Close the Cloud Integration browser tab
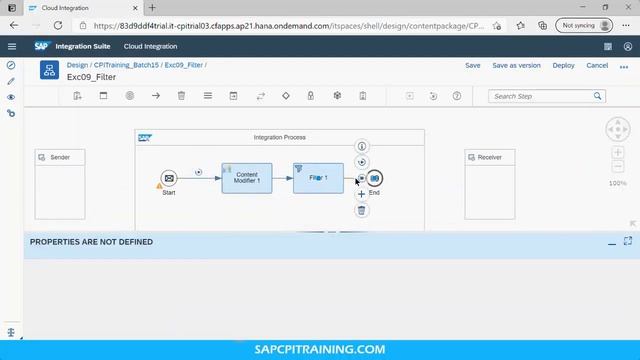Viewport: 640px width, 360px height. click(135, 8)
